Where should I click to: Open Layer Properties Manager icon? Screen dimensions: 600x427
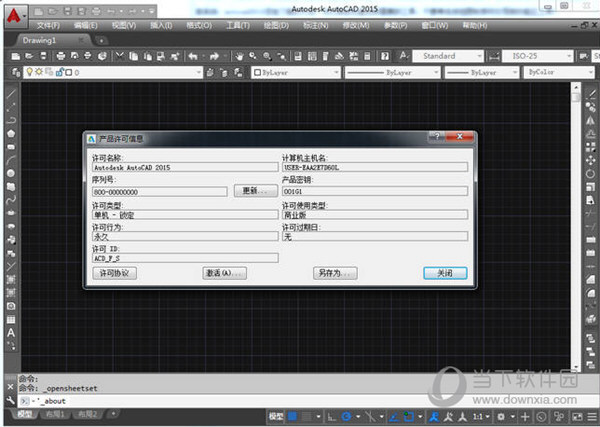tap(15, 72)
